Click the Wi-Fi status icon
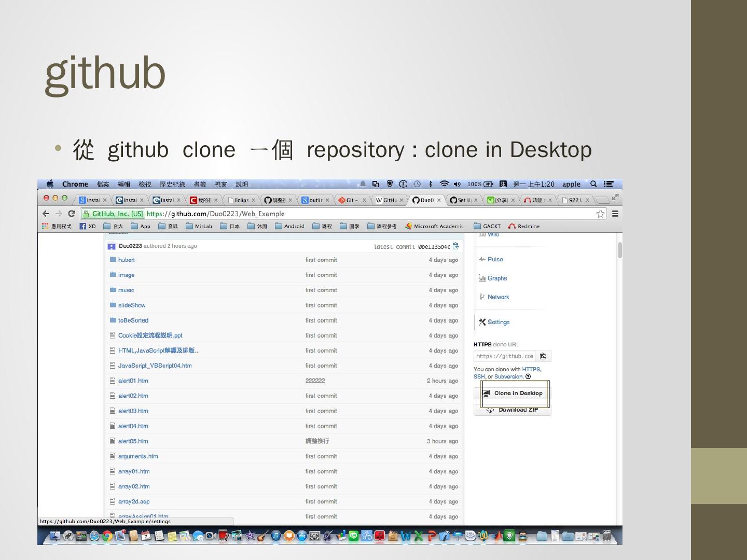747x560 pixels. pyautogui.click(x=445, y=184)
